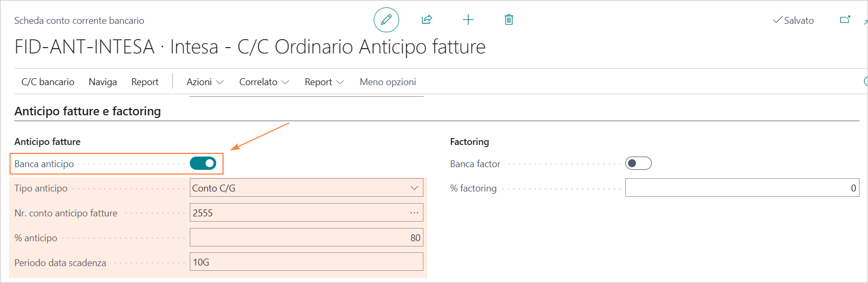
Task: Click the trash delete icon
Action: (509, 20)
